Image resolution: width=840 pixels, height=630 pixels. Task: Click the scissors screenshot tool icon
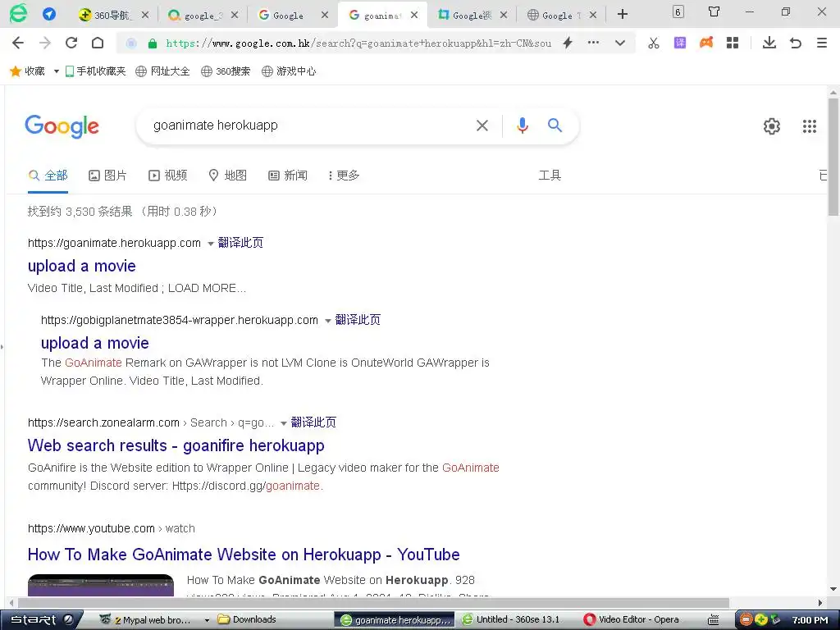654,43
